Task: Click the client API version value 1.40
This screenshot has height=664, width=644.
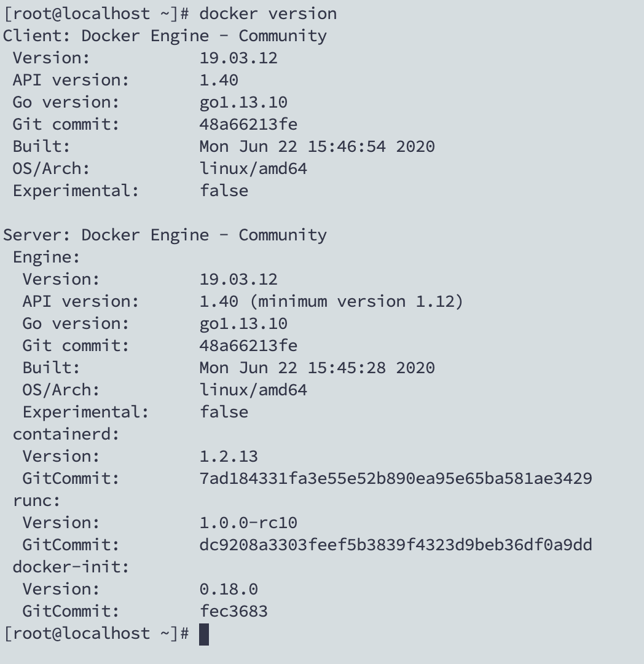Action: 219,80
